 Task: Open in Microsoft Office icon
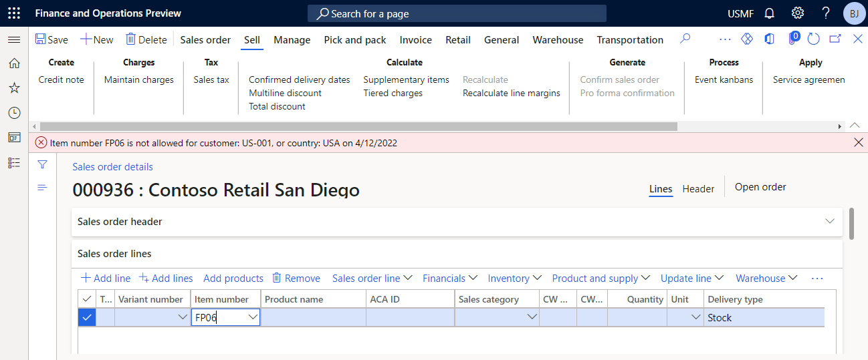click(770, 39)
